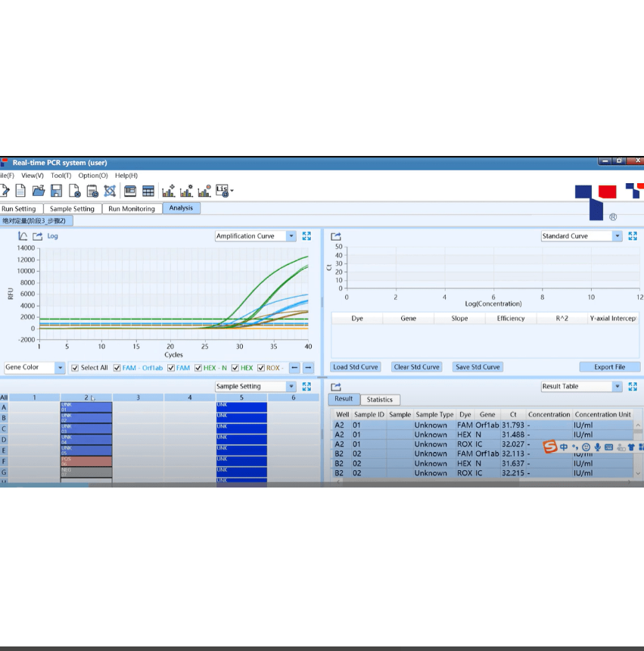Toggle Log scale on amplification chart

coord(53,236)
